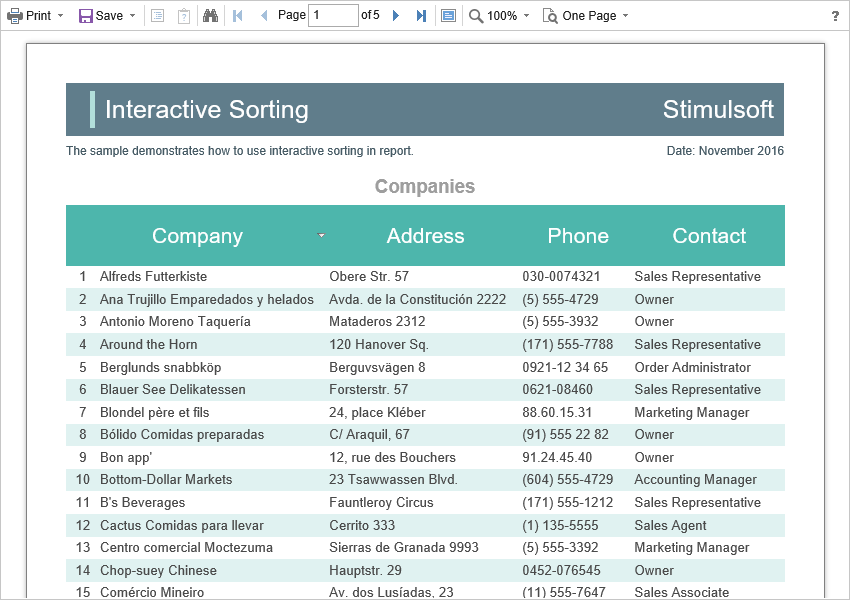Expand the Print dropdown arrow
Image resolution: width=850 pixels, height=600 pixels.
(60, 16)
